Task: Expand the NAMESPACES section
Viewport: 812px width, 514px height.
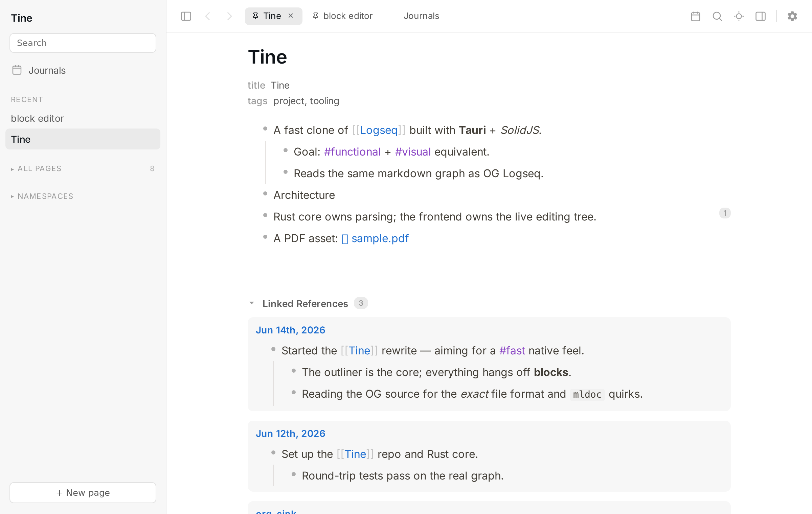Action: [42, 196]
